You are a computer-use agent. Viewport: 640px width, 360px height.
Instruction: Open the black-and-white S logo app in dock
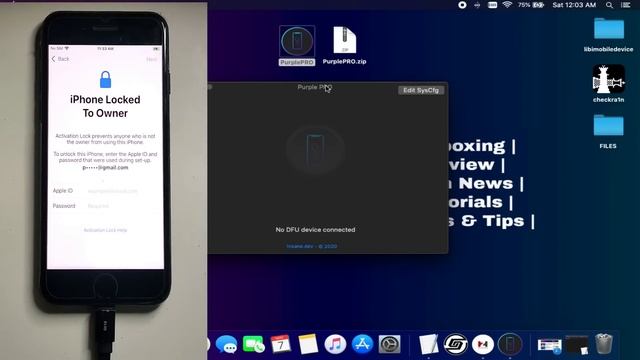pos(456,345)
